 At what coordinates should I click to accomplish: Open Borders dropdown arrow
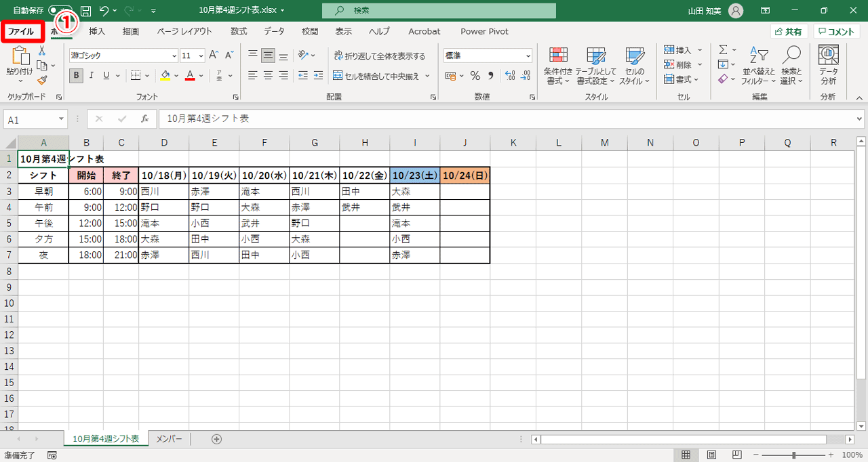click(146, 75)
